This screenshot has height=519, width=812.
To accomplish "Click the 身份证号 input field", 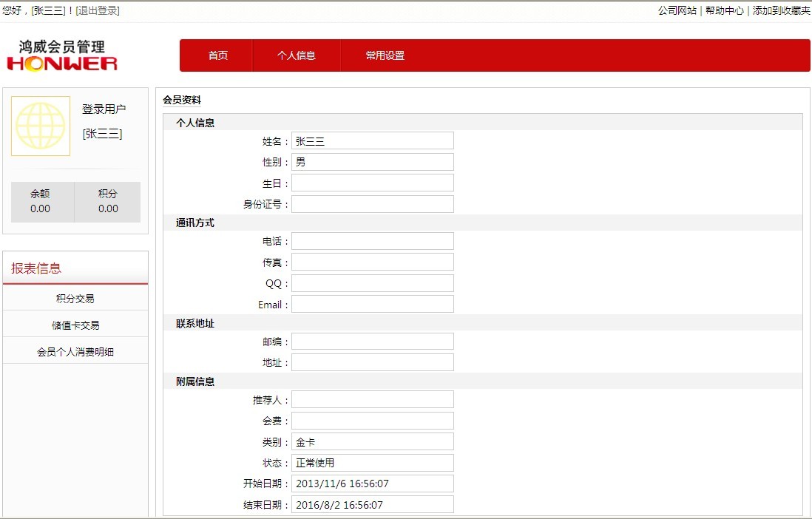I will 372,204.
